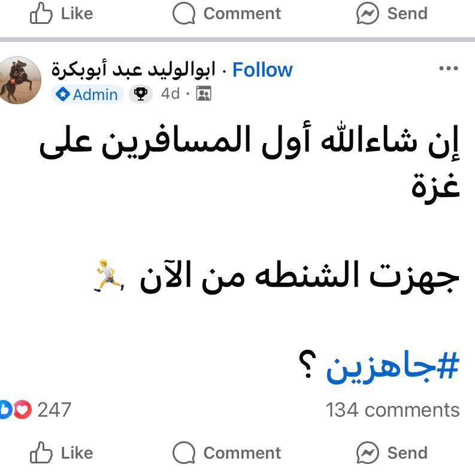
Task: Expand the 134 comments
Action: (x=392, y=410)
